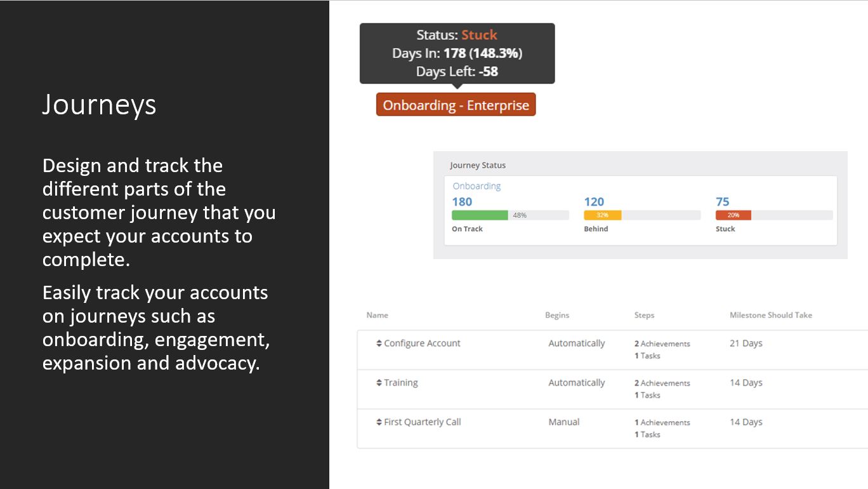
Task: Click the Behind label under the yellow bar
Action: pos(596,229)
